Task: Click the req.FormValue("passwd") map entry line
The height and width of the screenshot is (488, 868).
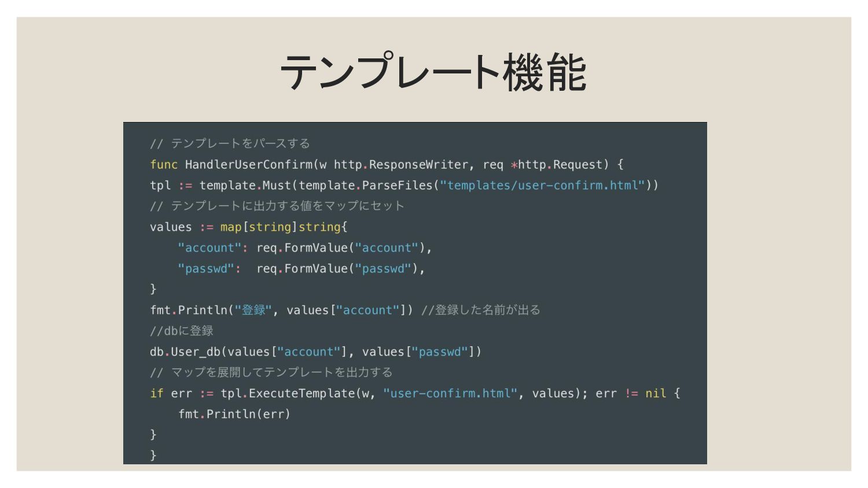Action: click(x=301, y=268)
